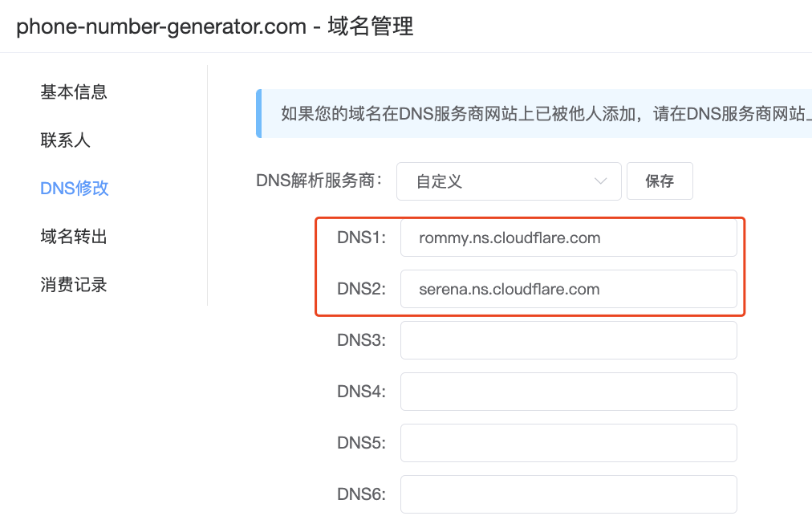
Task: Select the DNS修改 sidebar item
Action: point(75,189)
